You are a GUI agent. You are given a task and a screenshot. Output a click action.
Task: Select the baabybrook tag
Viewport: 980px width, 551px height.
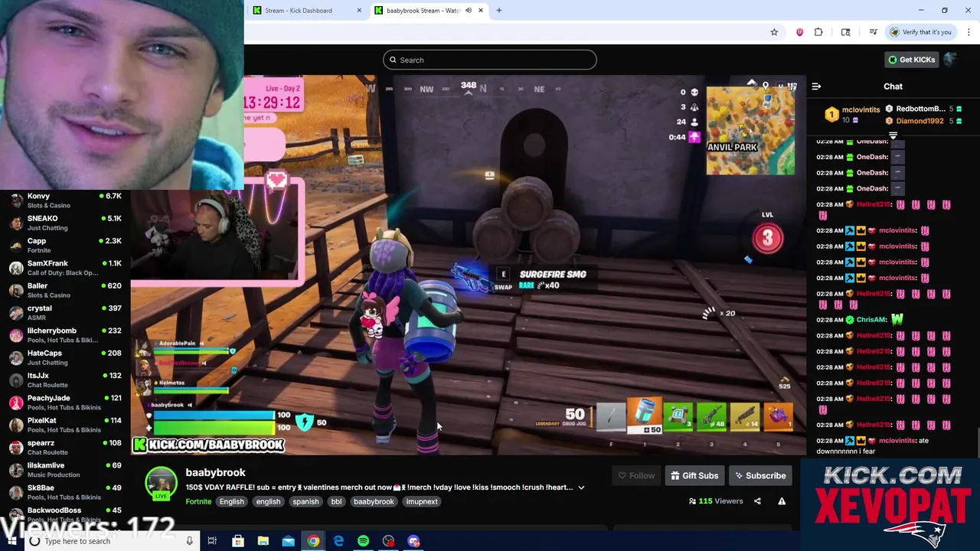coord(374,502)
